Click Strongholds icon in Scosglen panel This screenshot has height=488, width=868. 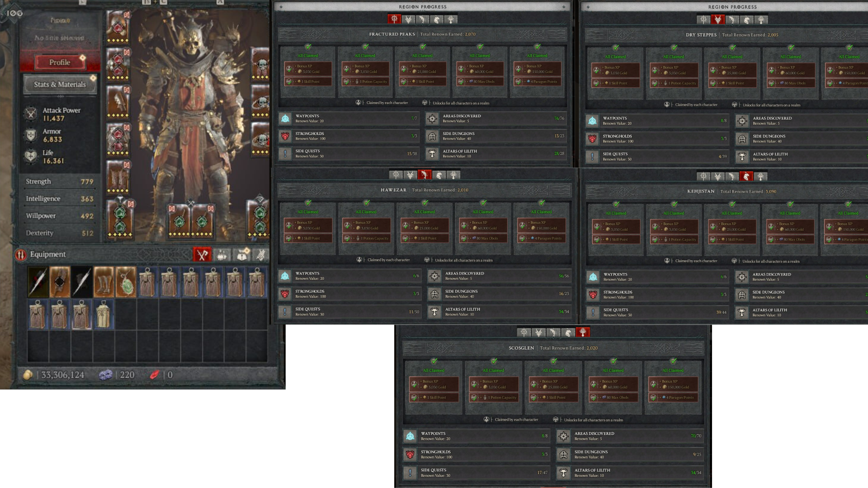410,454
